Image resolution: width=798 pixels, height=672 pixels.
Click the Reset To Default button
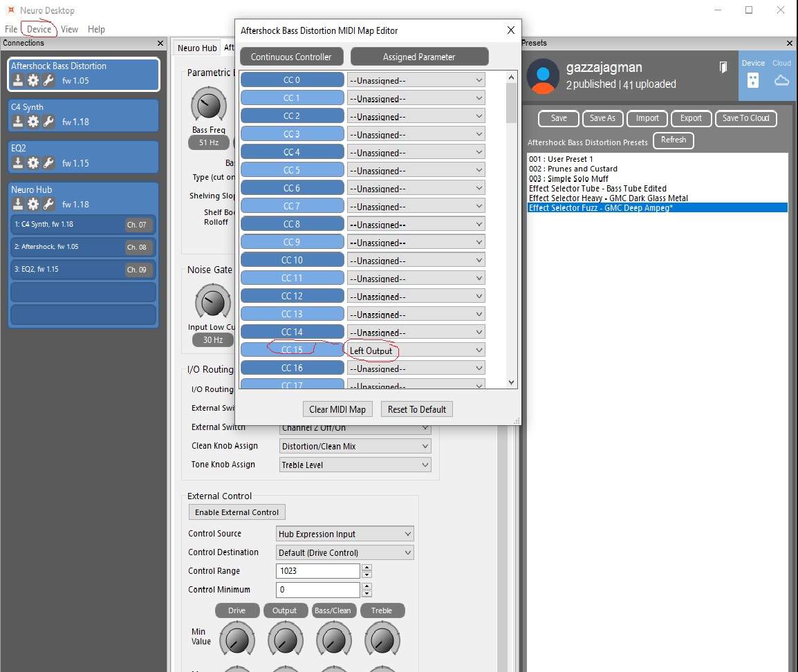(417, 409)
